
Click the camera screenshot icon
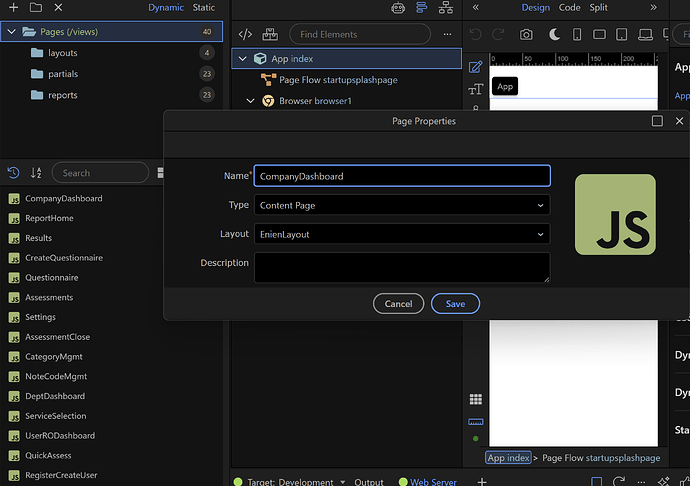pyautogui.click(x=526, y=34)
